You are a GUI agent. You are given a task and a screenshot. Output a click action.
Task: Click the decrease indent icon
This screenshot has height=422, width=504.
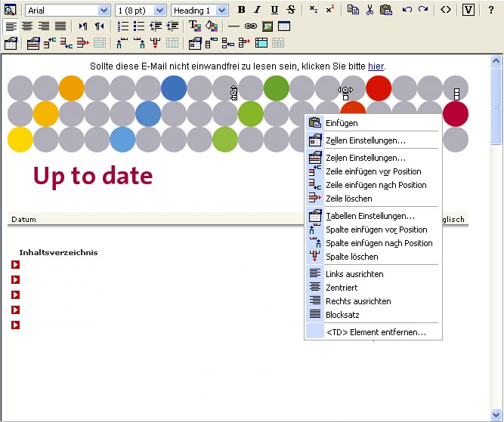(156, 26)
